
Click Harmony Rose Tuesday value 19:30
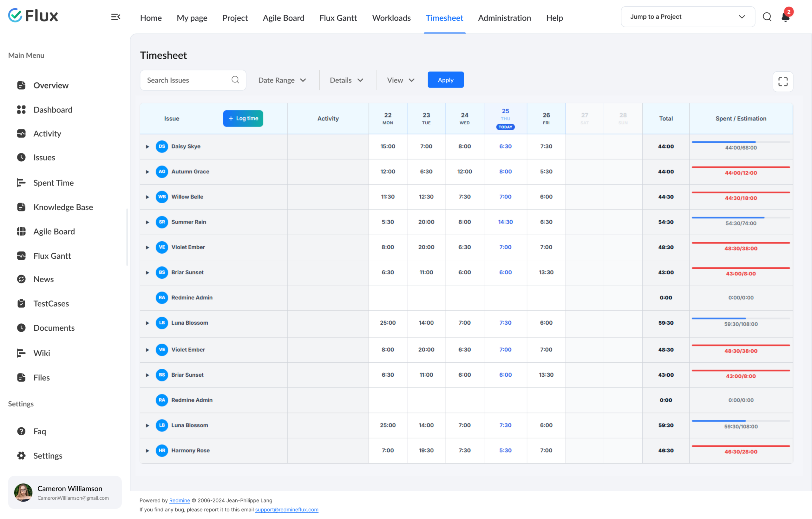[426, 450]
